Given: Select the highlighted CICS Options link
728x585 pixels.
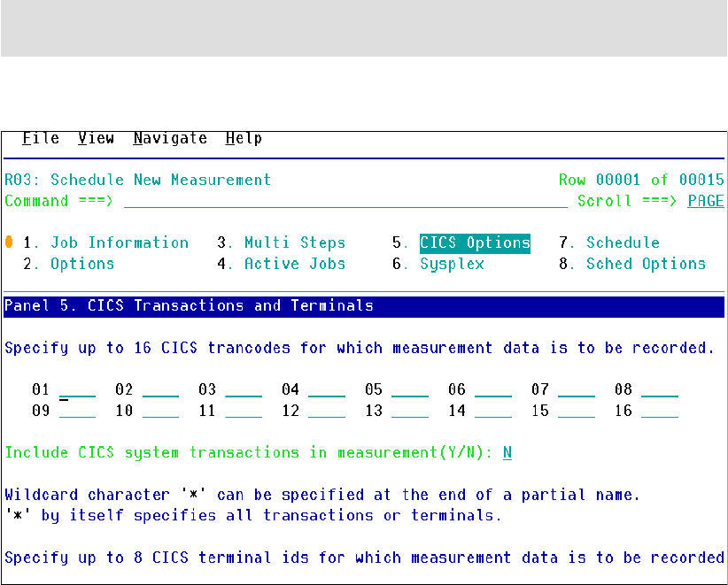Looking at the screenshot, I should tap(475, 243).
